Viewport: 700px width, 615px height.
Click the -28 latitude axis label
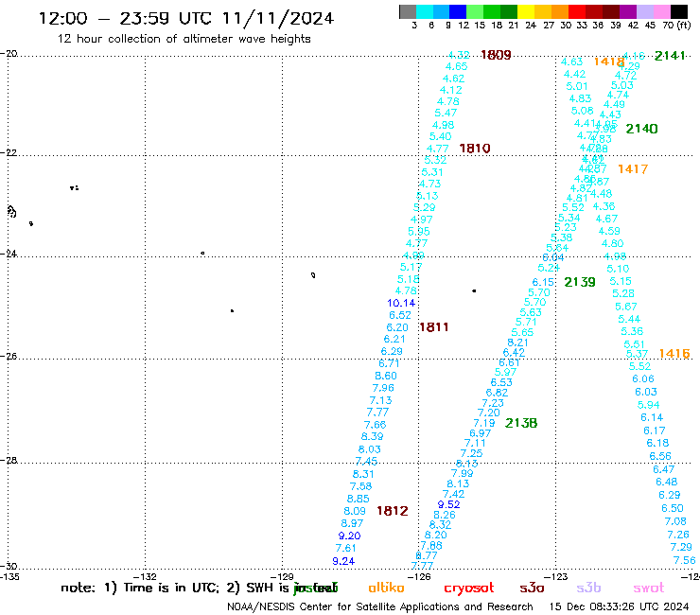tap(9, 460)
